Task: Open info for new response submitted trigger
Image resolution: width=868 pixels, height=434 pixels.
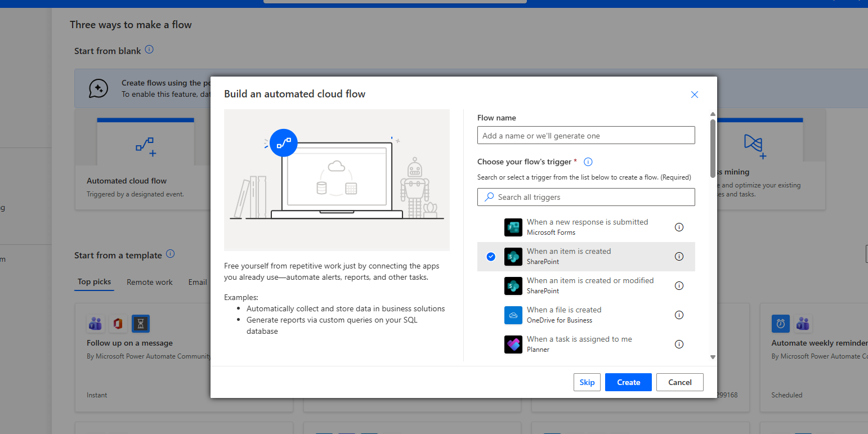Action: [679, 227]
